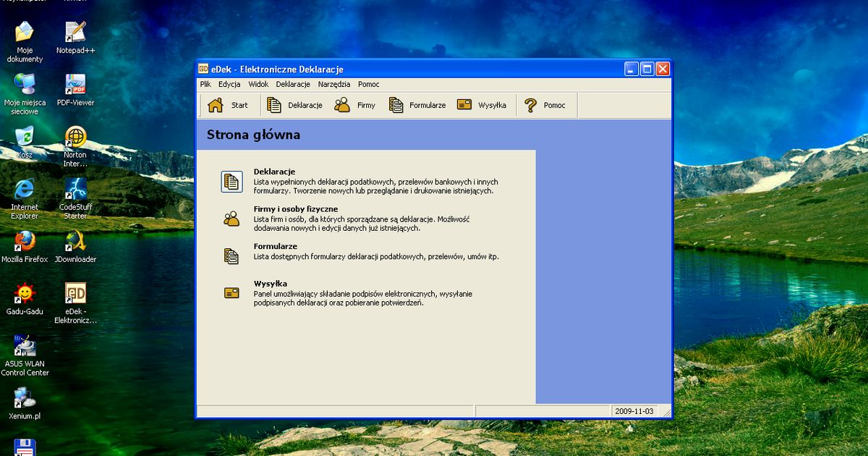Viewport: 868px width, 456px height.
Task: Open the Edycja menu
Action: click(x=229, y=84)
